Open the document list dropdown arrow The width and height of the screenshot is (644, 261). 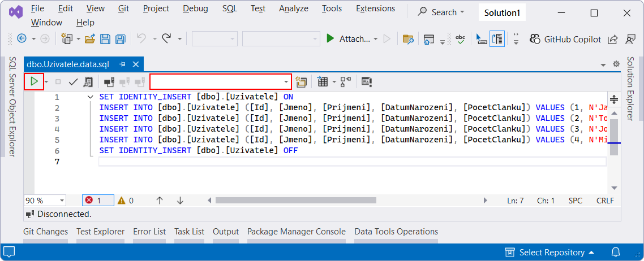(x=603, y=65)
